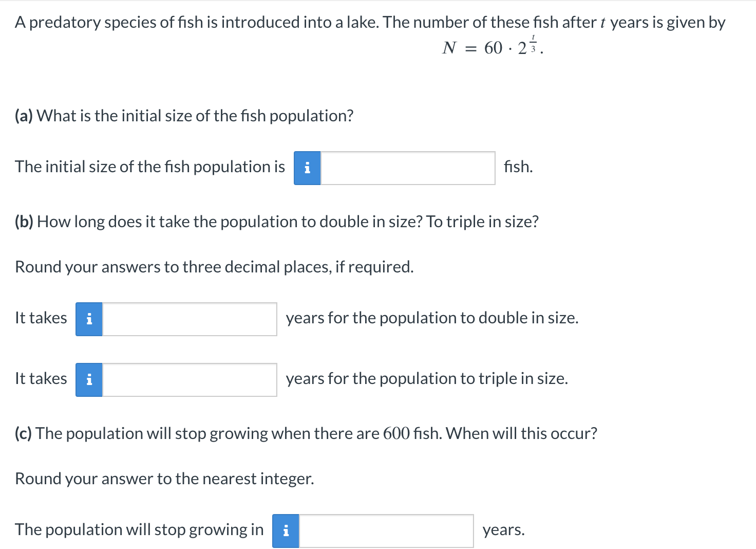This screenshot has width=756, height=549.
Task: Click the part (b) question text
Action: [x=277, y=222]
